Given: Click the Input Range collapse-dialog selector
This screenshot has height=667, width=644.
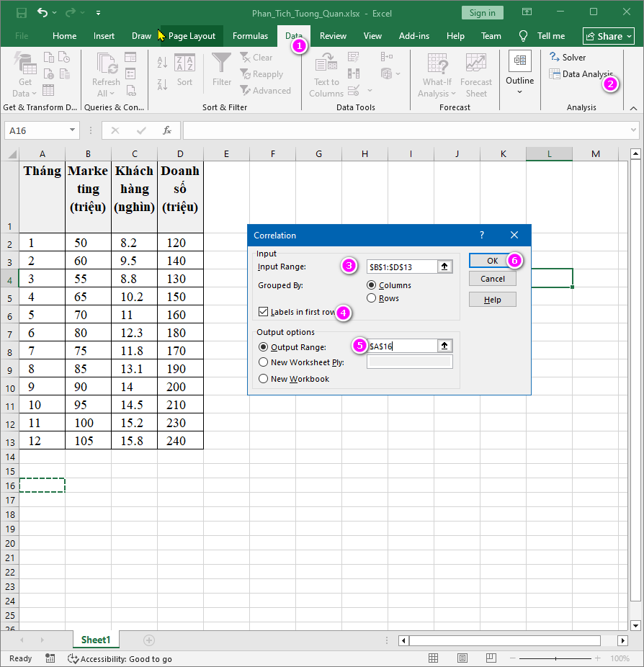Looking at the screenshot, I should click(x=445, y=266).
